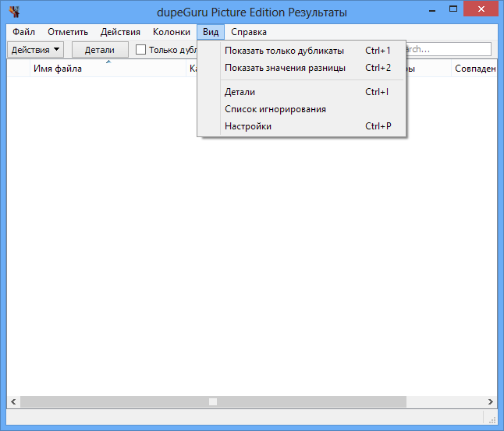The width and height of the screenshot is (504, 431).
Task: Sort by Совпадение column header
Action: pos(474,69)
